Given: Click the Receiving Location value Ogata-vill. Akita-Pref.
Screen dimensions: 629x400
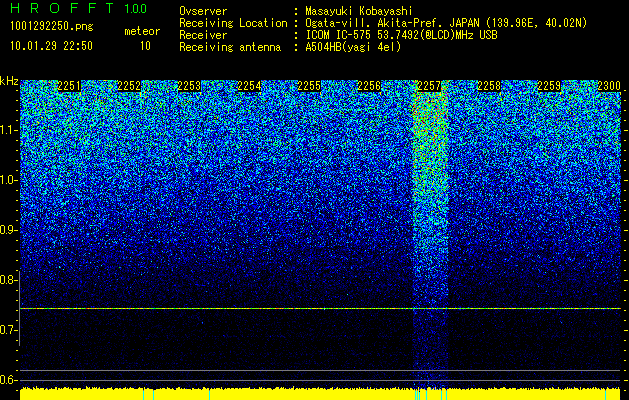Looking at the screenshot, I should (376, 23).
